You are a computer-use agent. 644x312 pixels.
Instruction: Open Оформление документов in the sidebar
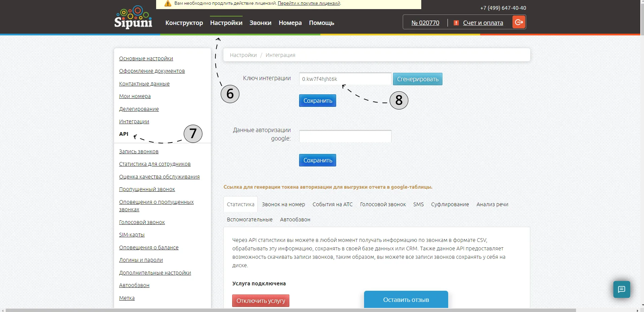152,71
